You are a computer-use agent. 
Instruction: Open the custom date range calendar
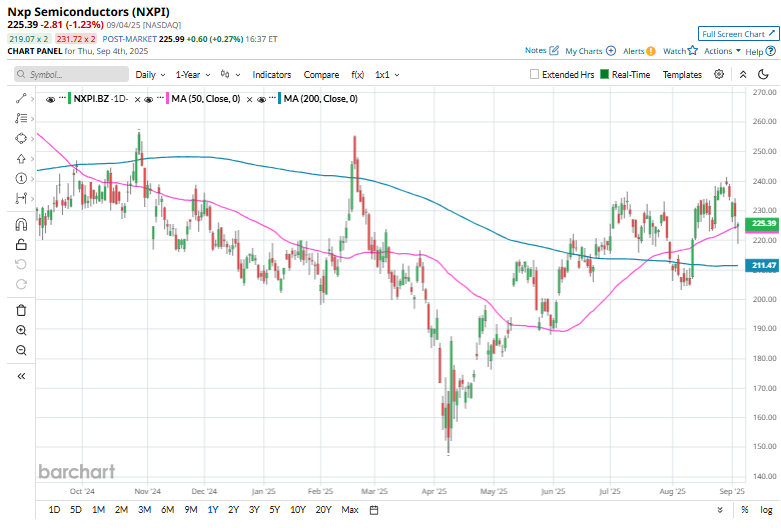click(374, 510)
